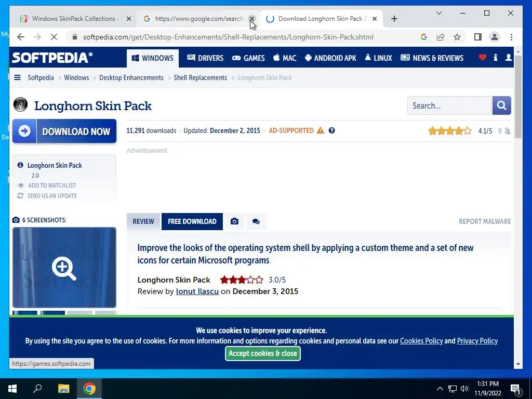Open the Chrome profile avatar

pos(495,37)
